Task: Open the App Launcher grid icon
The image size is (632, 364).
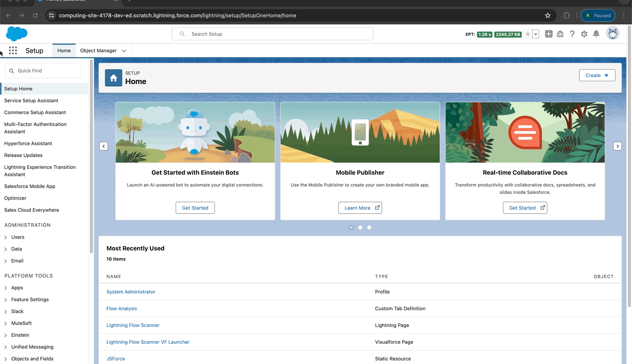Action: 13,51
